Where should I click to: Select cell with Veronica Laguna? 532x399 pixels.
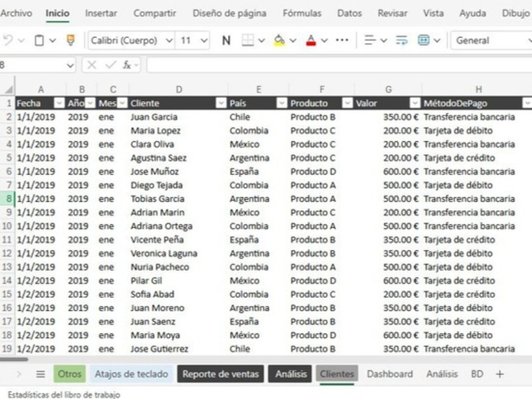[178, 253]
